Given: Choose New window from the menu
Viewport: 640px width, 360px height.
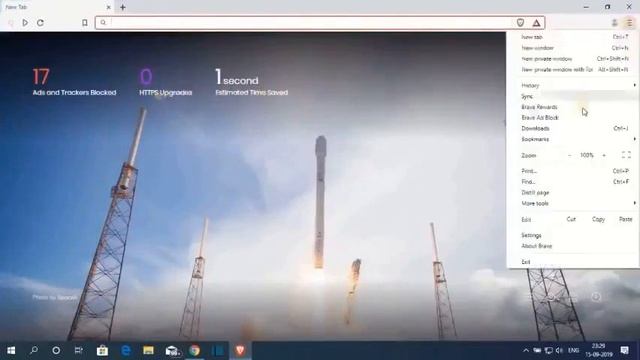Looking at the screenshot, I should coord(573,48).
